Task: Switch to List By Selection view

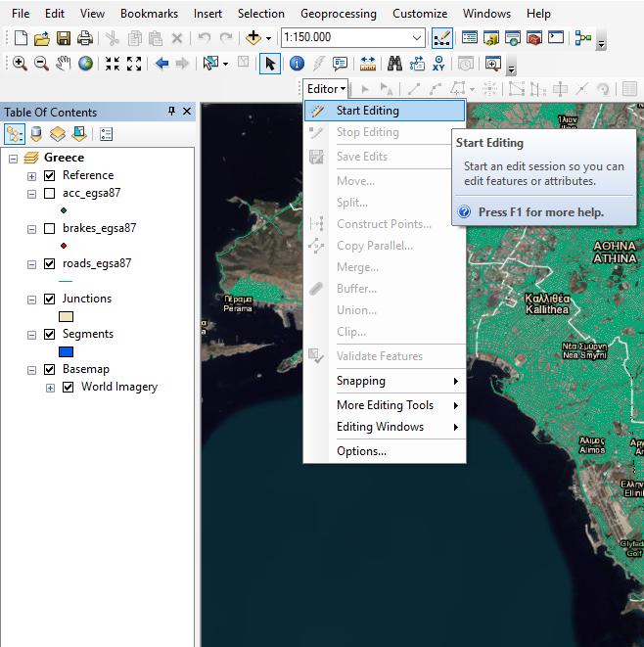Action: pyautogui.click(x=79, y=134)
